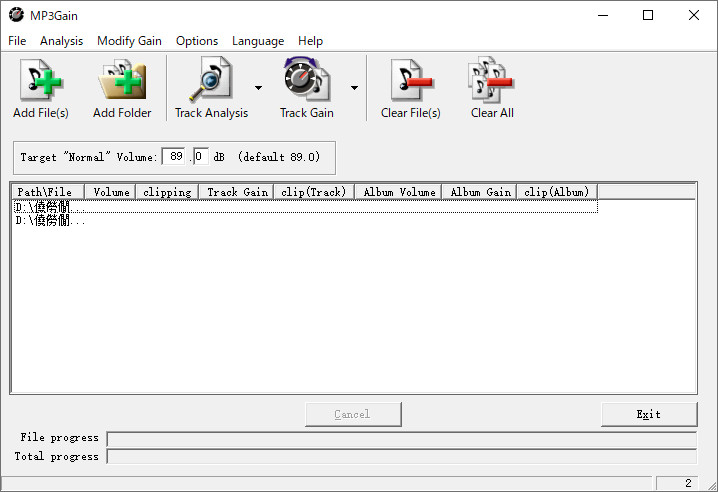
Task: Click the Album Gain column header
Action: click(x=479, y=192)
